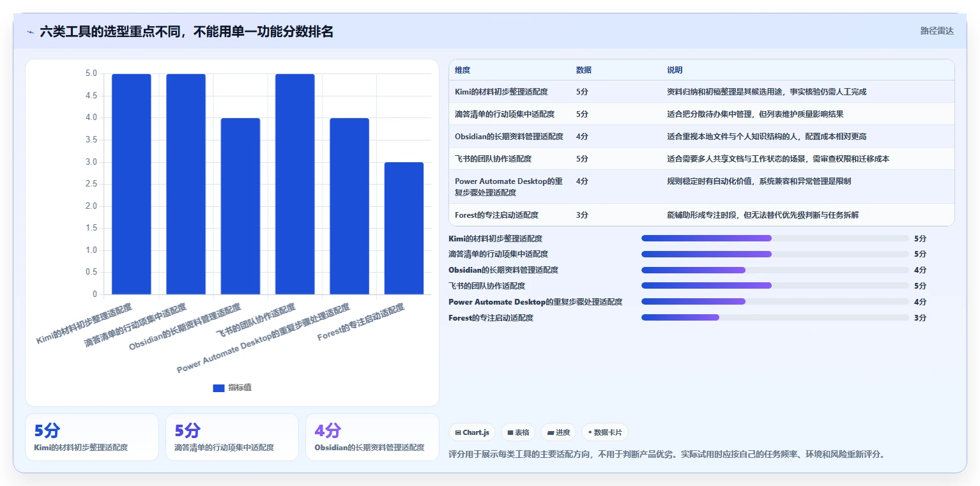The height and width of the screenshot is (486, 980).
Task: Click the 3分 score in Forest table row
Action: click(582, 215)
